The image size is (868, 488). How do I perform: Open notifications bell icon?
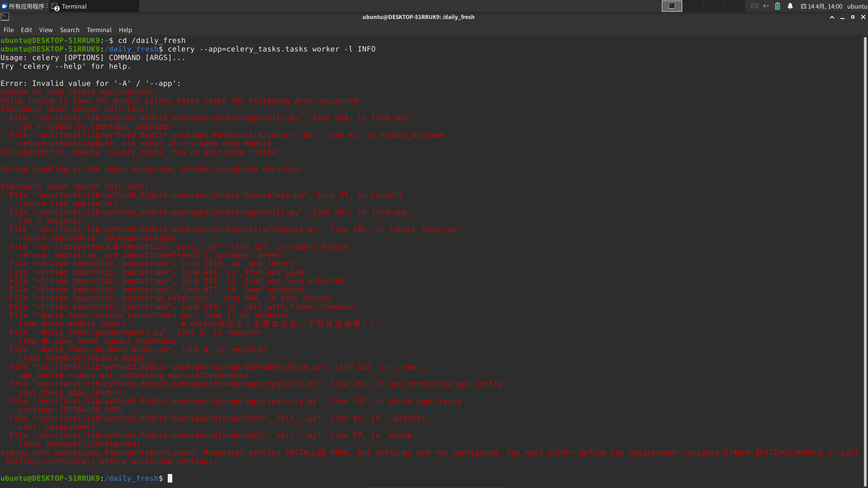pos(790,6)
